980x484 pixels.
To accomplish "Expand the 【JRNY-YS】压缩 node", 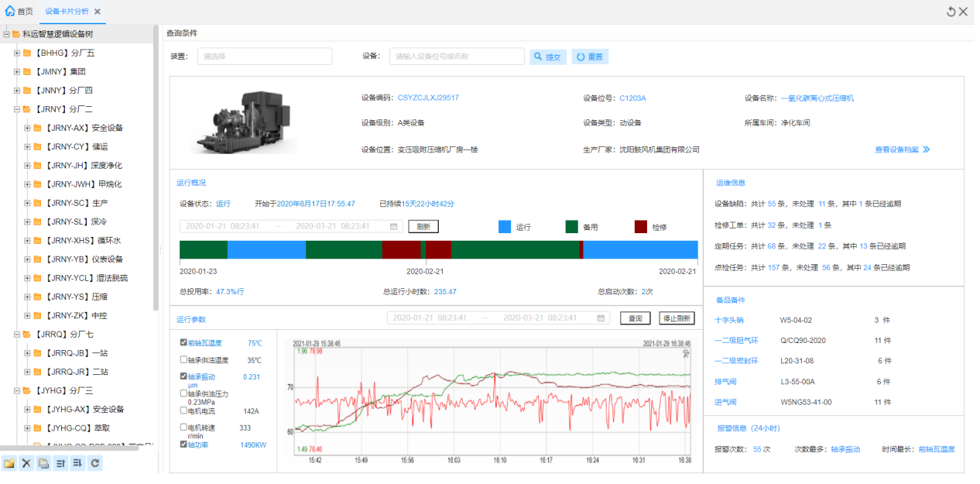I will (x=27, y=297).
